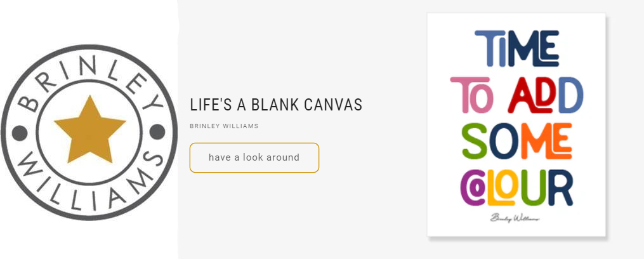
Task: Open the colourful poster artwork thumbnail
Action: coord(516,125)
